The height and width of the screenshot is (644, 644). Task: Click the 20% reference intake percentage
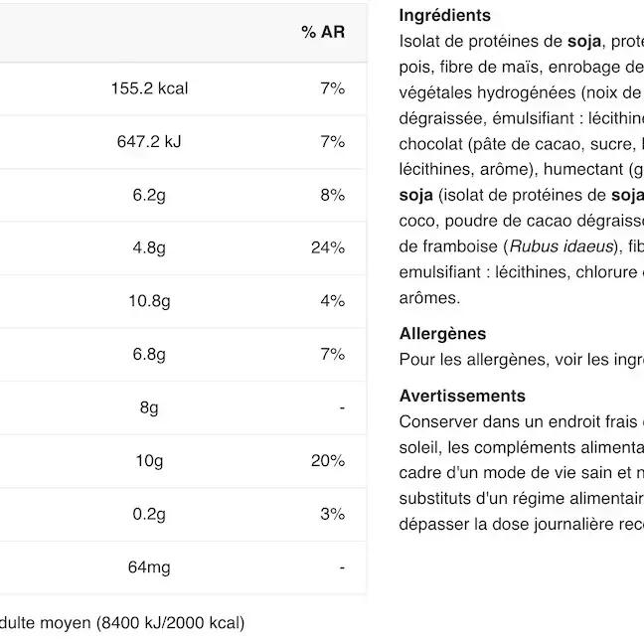[x=327, y=461]
